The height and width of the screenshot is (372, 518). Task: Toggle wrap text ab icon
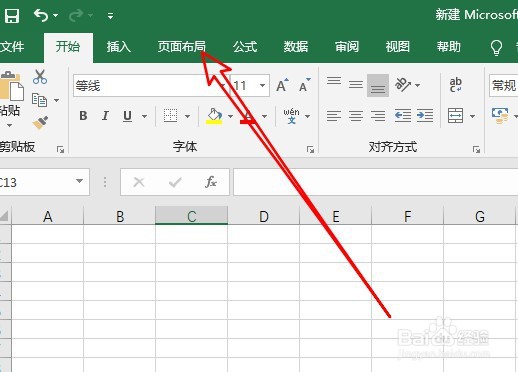[x=455, y=85]
